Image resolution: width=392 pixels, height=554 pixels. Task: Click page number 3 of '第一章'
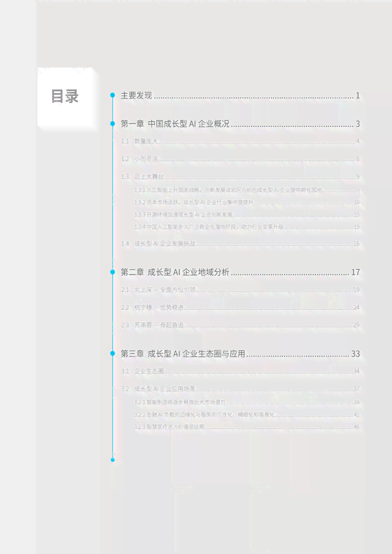(358, 124)
